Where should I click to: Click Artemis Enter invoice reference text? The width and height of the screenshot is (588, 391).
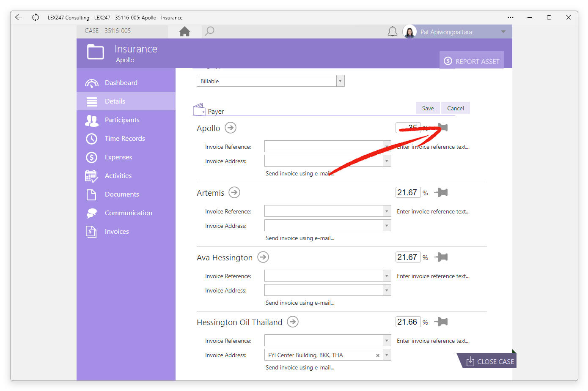(x=433, y=211)
